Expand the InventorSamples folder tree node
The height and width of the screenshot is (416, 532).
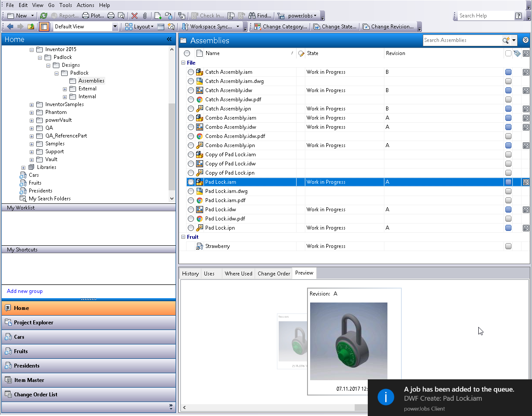(32, 105)
